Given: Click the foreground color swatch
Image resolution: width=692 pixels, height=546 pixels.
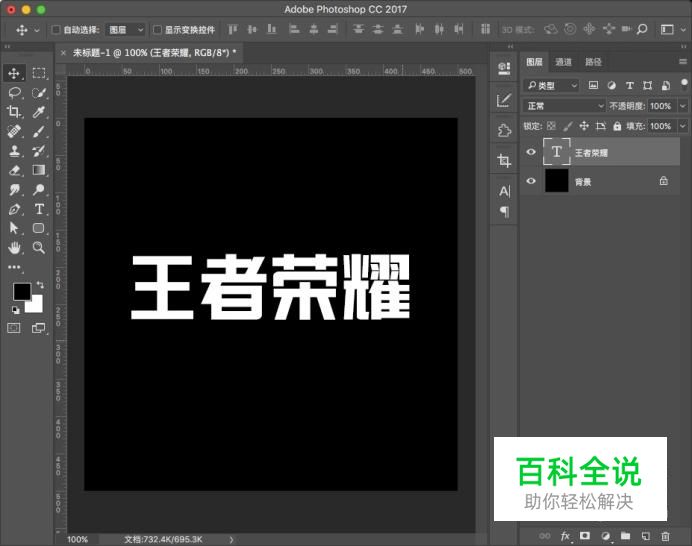Looking at the screenshot, I should tap(21, 292).
